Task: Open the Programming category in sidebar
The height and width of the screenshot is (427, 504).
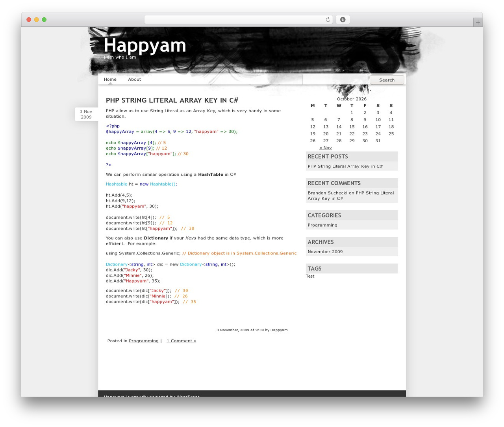Action: tap(322, 225)
